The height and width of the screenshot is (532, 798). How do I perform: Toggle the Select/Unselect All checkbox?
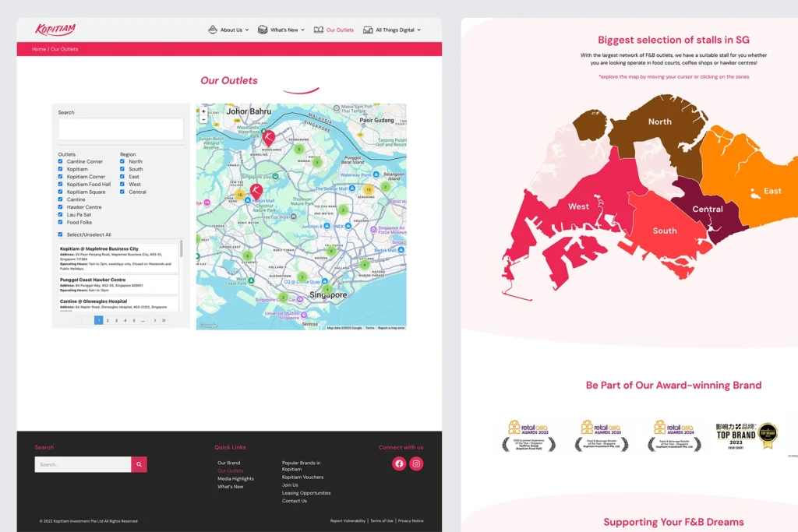click(61, 234)
